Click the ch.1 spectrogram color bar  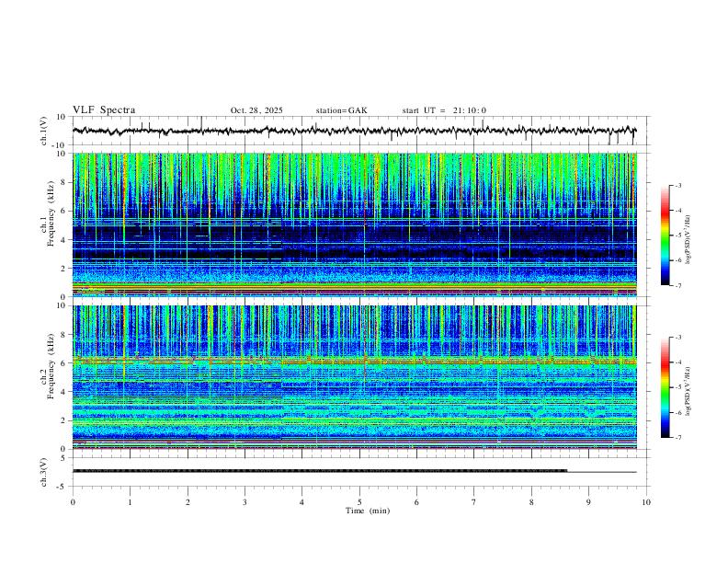[665, 236]
